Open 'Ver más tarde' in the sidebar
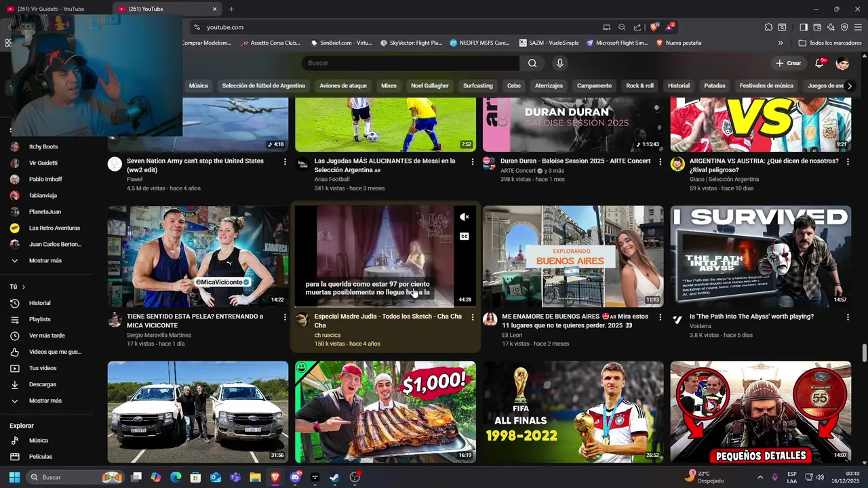The image size is (868, 488). click(x=47, y=335)
